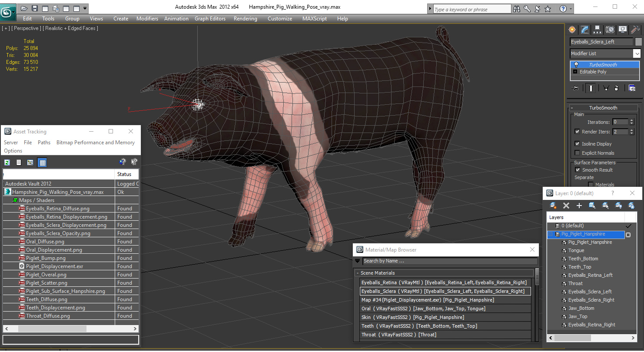Click Iterations spinner arrows
The height and width of the screenshot is (352, 644).
click(631, 122)
